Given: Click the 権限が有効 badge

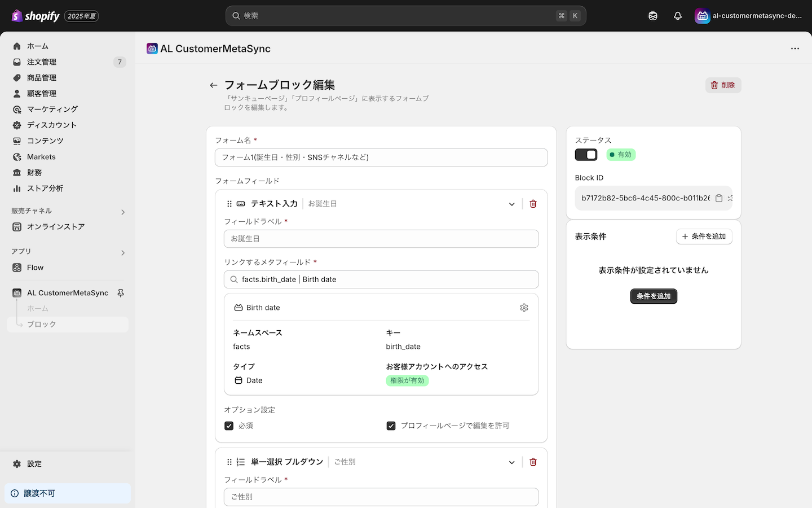Looking at the screenshot, I should pyautogui.click(x=407, y=380).
